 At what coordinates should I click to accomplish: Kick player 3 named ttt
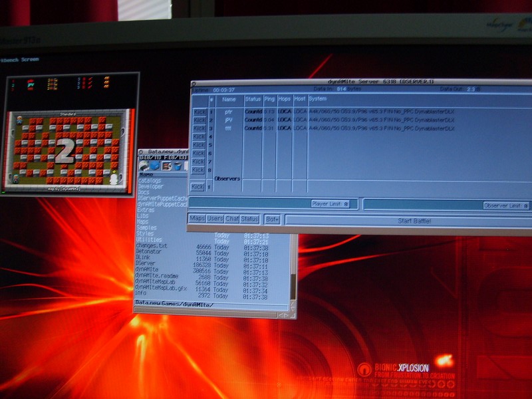[x=199, y=128]
